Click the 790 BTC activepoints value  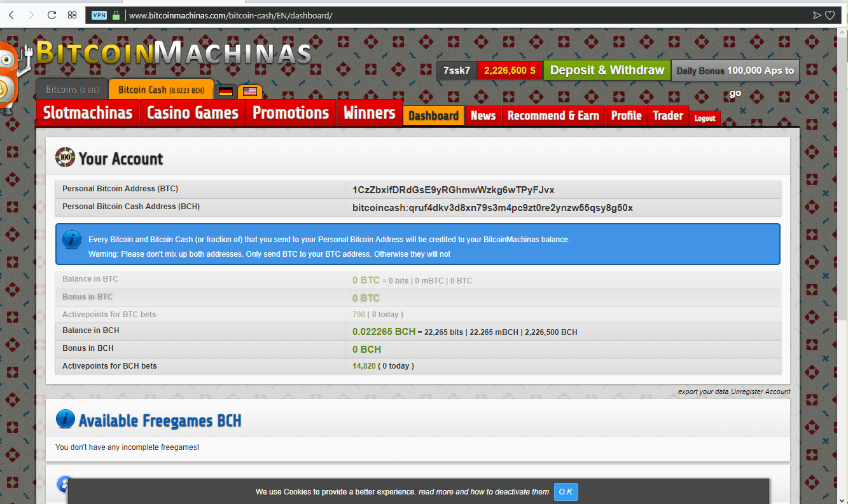[359, 315]
